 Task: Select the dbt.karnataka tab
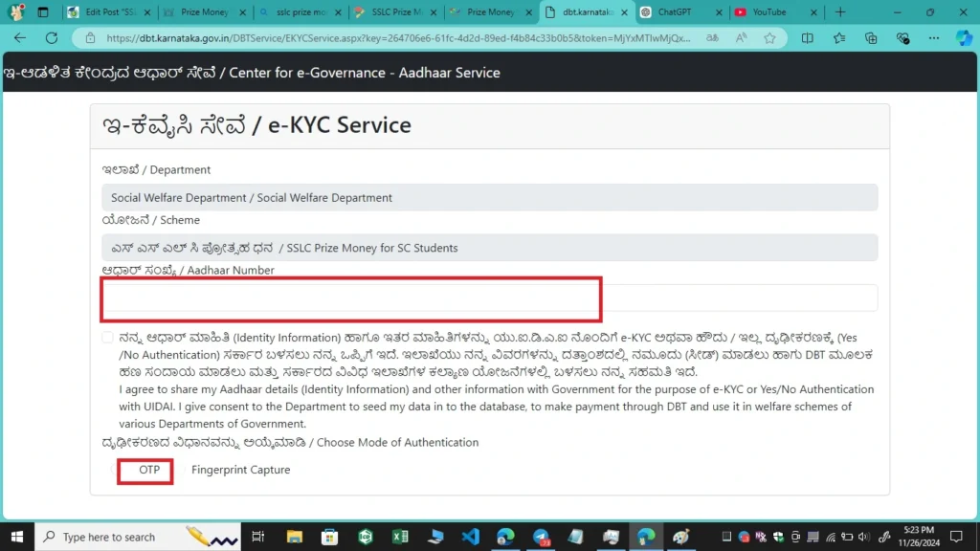tap(586, 11)
